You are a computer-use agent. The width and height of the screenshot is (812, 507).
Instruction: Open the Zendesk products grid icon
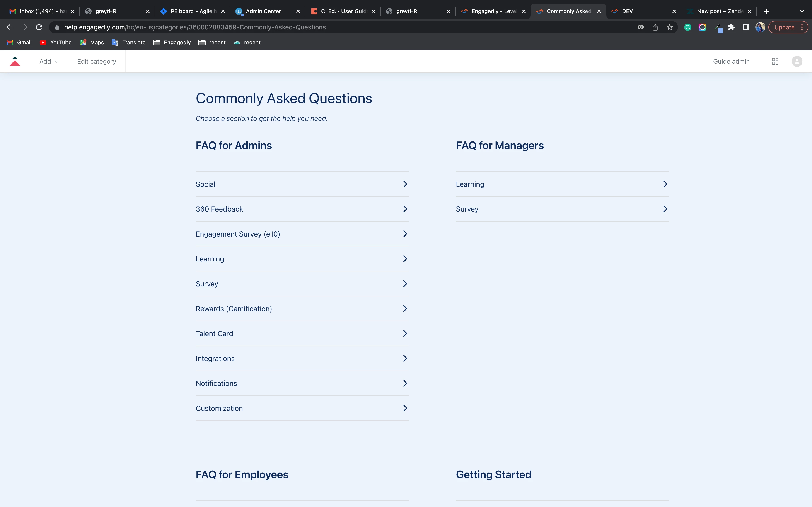pyautogui.click(x=775, y=61)
